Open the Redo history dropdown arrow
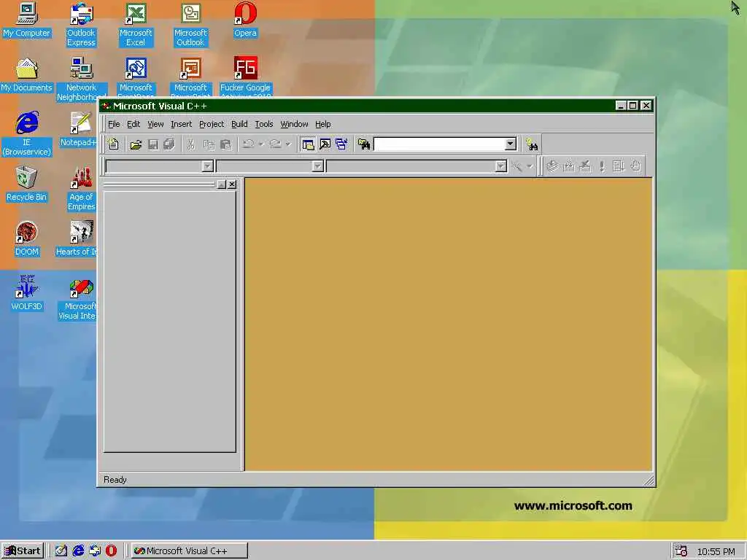 tap(287, 144)
